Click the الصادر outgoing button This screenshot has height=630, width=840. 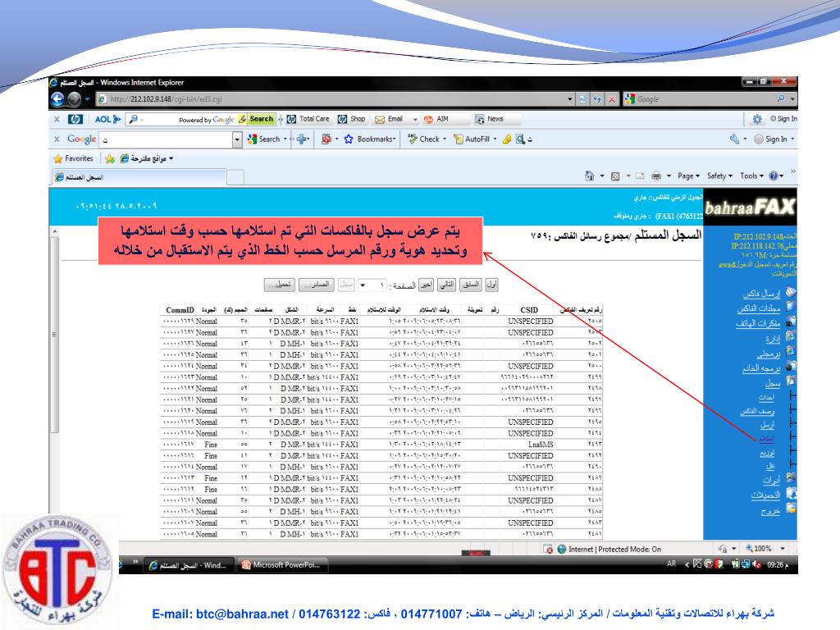[x=316, y=285]
